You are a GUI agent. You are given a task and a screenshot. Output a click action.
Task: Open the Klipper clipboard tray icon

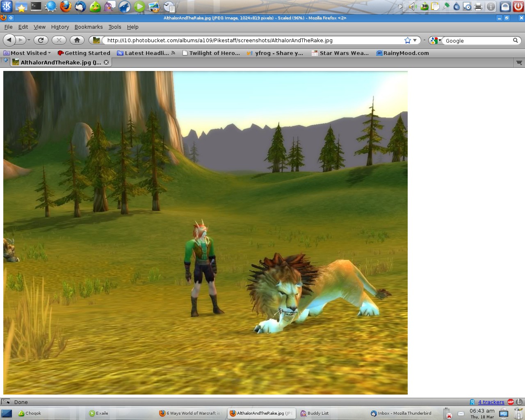pos(435,6)
